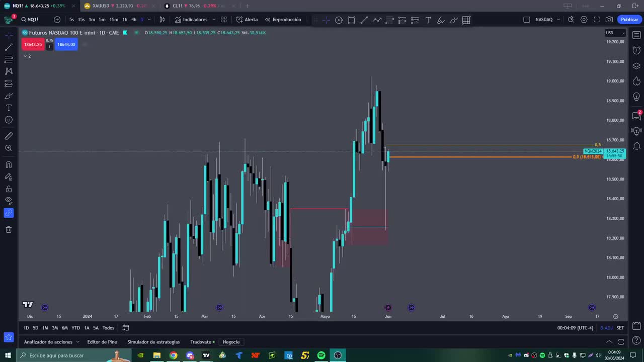Switch to the 5s timeframe
Image resolution: width=644 pixels, height=362 pixels.
tap(71, 20)
